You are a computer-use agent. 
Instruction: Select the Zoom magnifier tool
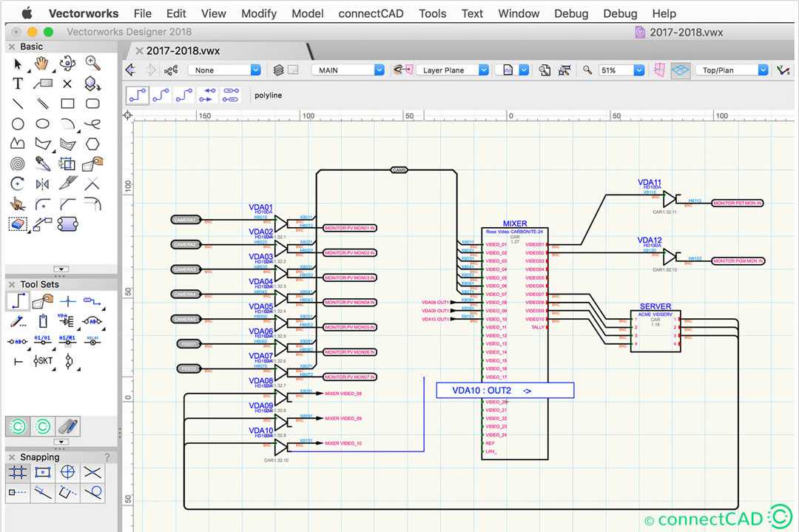(91, 64)
